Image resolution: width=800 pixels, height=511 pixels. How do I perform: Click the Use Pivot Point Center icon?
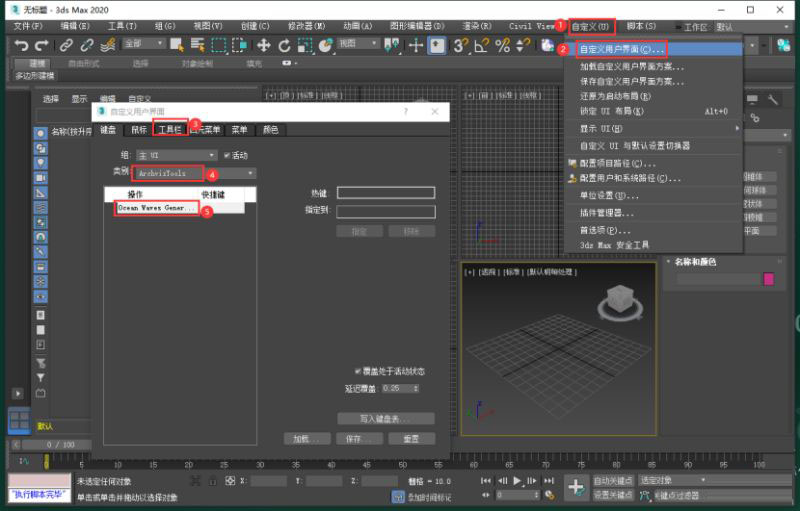(x=392, y=45)
